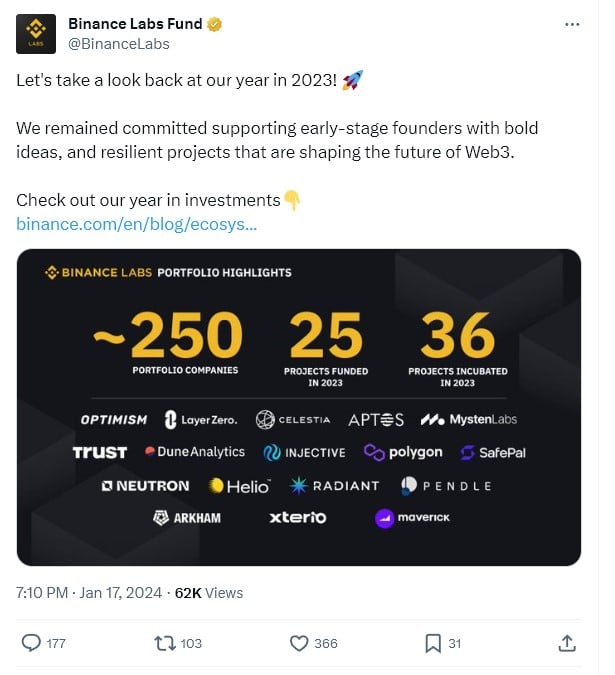
Task: Click the 366 likes count
Action: [326, 643]
